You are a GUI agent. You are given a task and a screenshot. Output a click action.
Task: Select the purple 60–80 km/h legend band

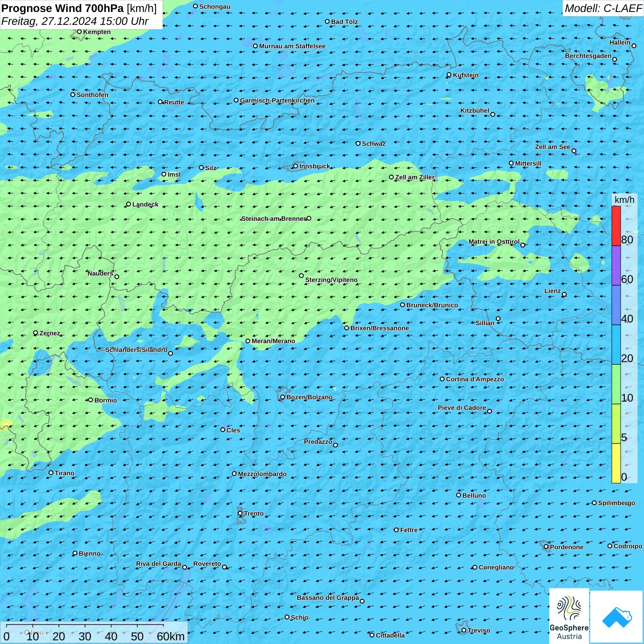[616, 265]
